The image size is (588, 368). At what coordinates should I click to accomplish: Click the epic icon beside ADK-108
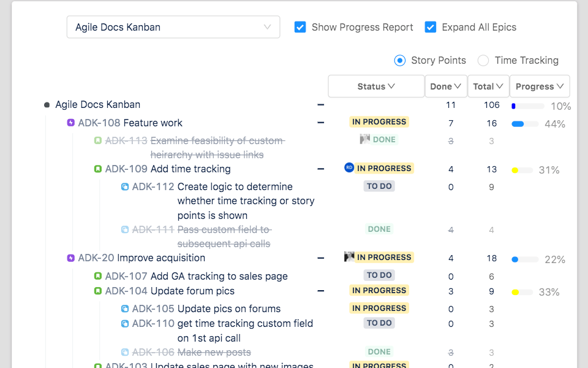70,123
